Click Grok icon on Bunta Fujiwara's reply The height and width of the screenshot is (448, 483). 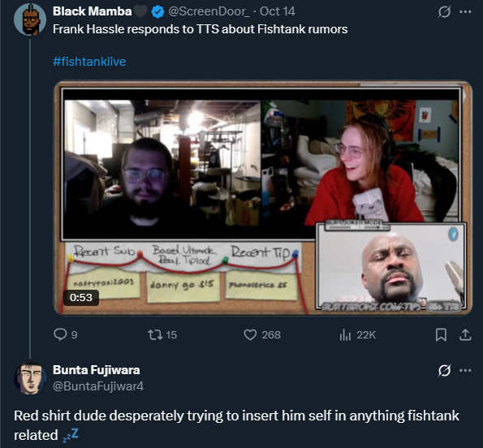click(444, 370)
